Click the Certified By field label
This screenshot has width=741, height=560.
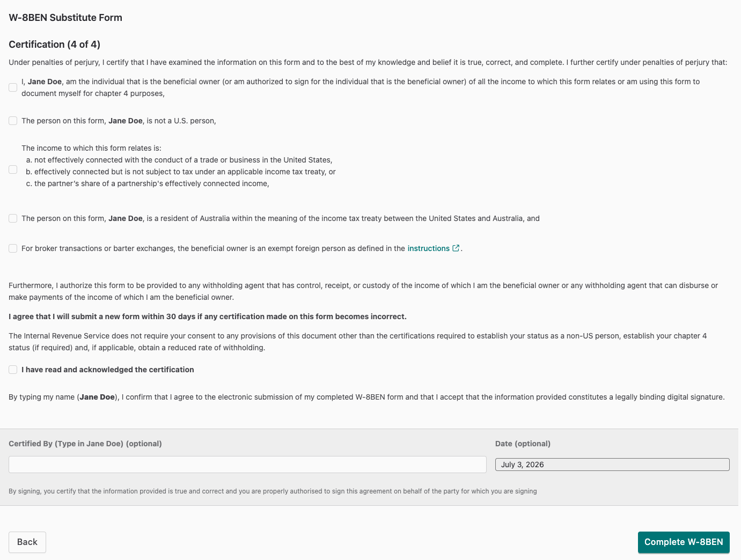(85, 444)
